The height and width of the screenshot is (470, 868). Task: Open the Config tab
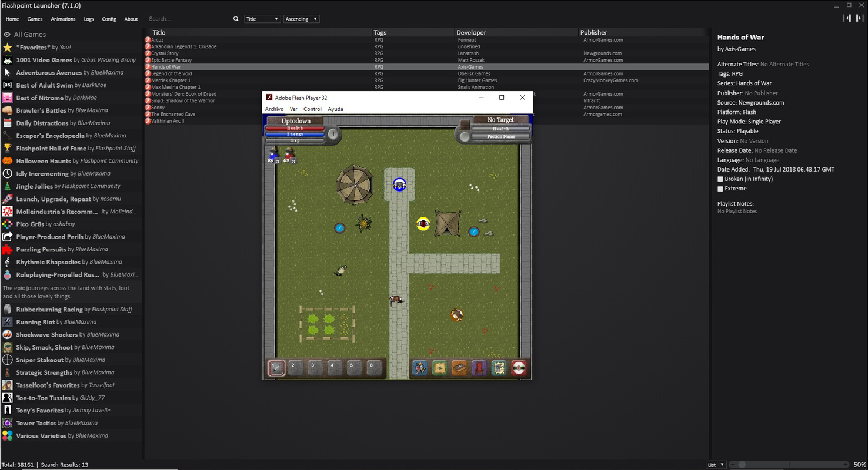109,19
